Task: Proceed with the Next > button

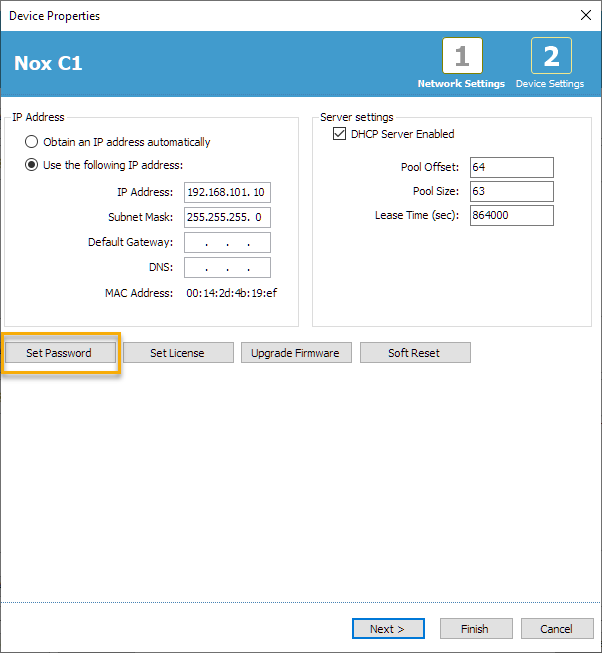Action: (388, 628)
